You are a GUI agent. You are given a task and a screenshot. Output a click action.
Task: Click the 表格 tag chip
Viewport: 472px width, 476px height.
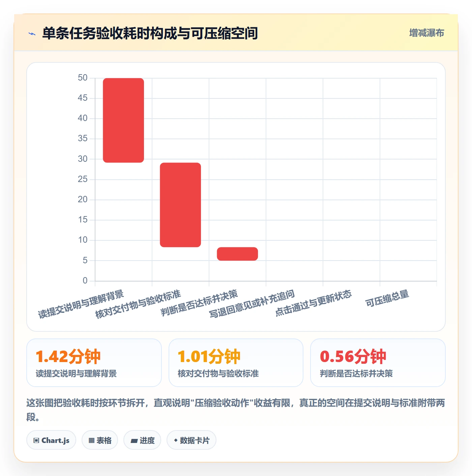100,440
